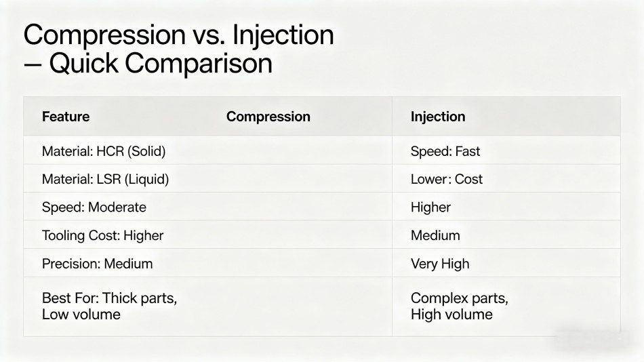Click the "Lower: Cost" cell

tap(447, 179)
